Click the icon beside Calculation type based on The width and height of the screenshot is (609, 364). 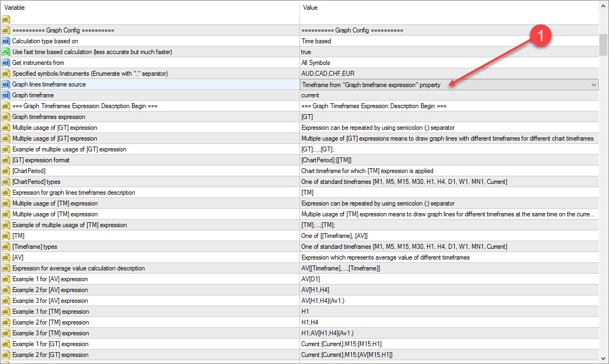[6, 41]
